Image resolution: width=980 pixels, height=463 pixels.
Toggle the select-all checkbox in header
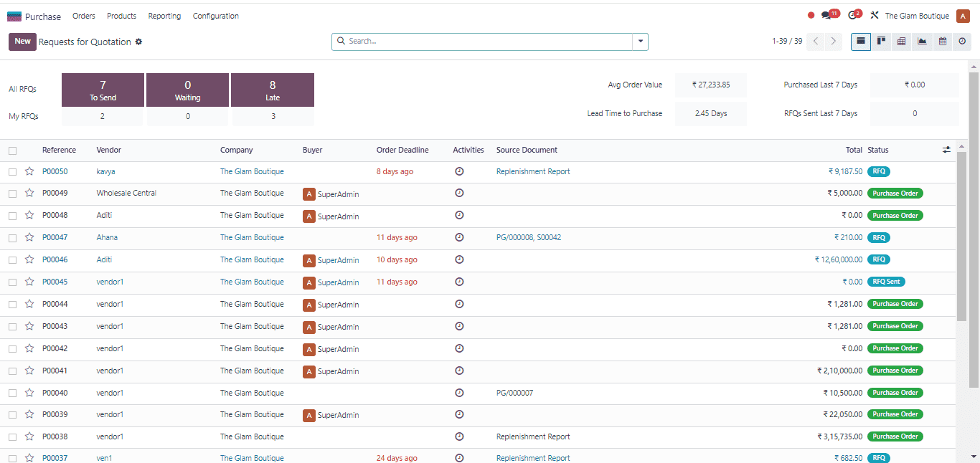(x=12, y=150)
